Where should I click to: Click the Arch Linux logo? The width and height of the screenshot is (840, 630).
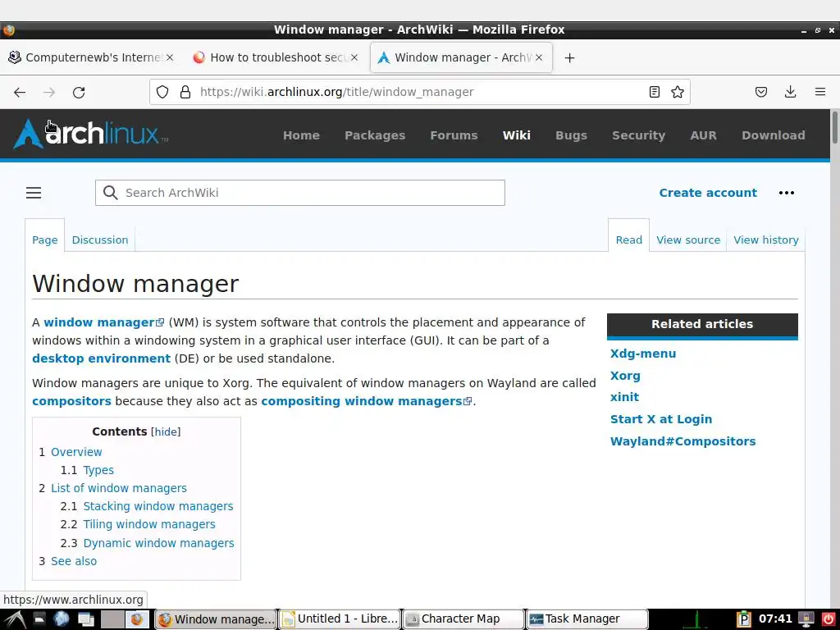coord(90,134)
